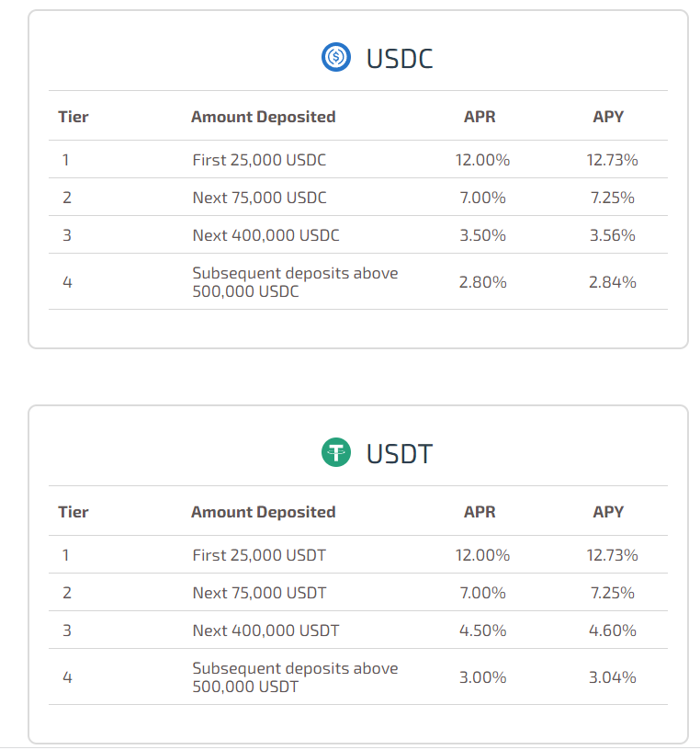Select 'First 25,000 USDT' cell

coord(259,555)
